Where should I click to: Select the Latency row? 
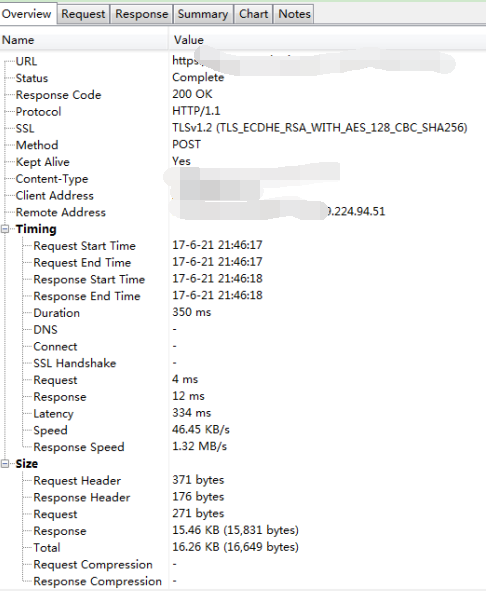coord(243,413)
